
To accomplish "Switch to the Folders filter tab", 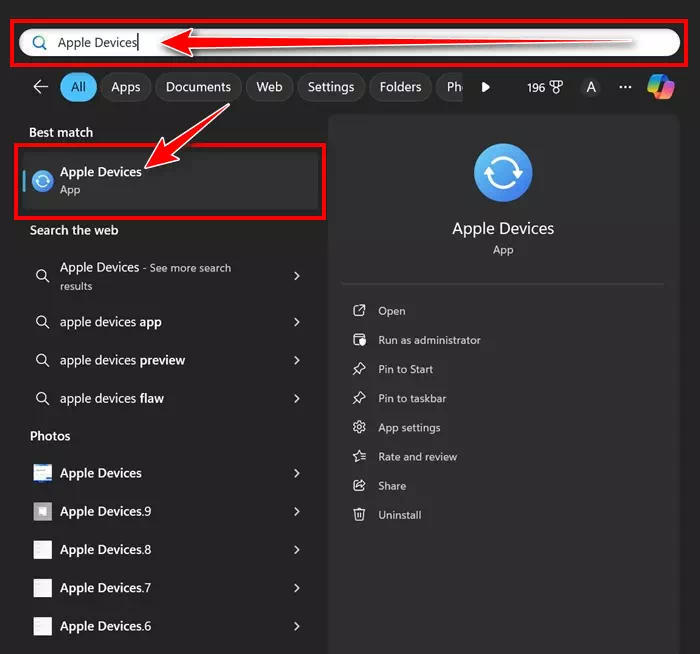I will click(400, 87).
